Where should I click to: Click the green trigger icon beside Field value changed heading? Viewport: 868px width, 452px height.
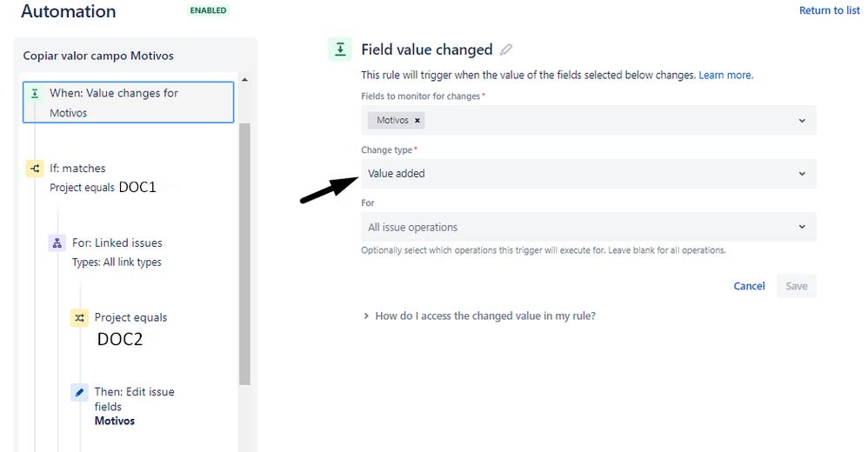[x=340, y=50]
